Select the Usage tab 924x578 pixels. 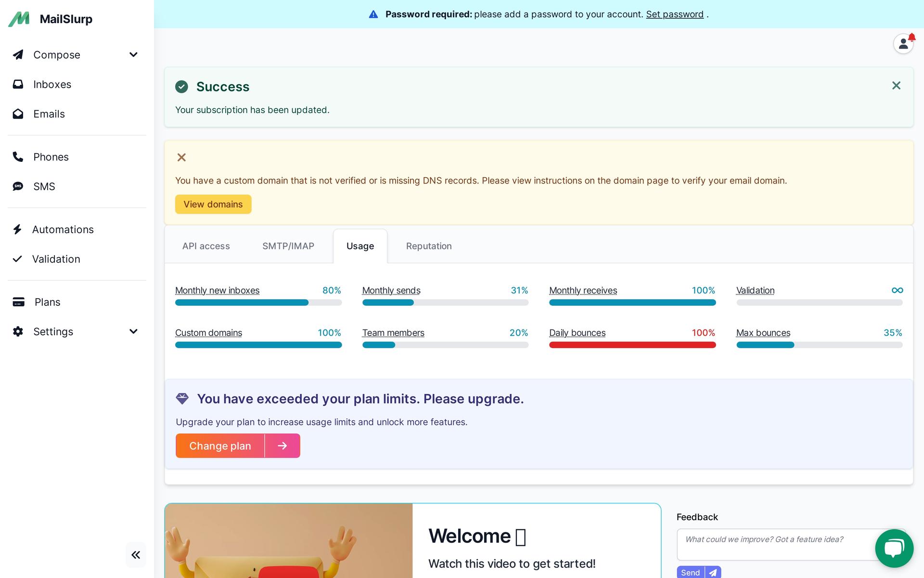[360, 246]
